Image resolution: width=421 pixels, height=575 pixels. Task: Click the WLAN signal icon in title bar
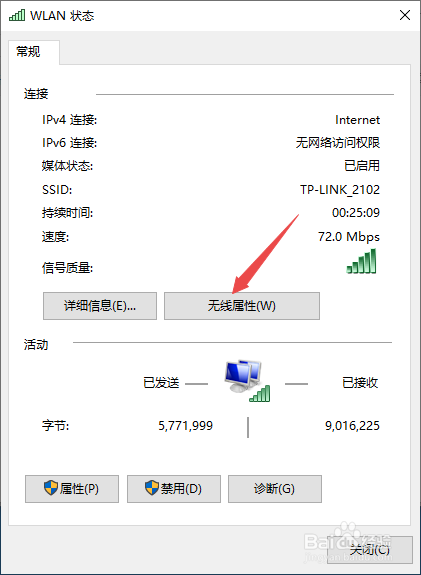tap(17, 15)
